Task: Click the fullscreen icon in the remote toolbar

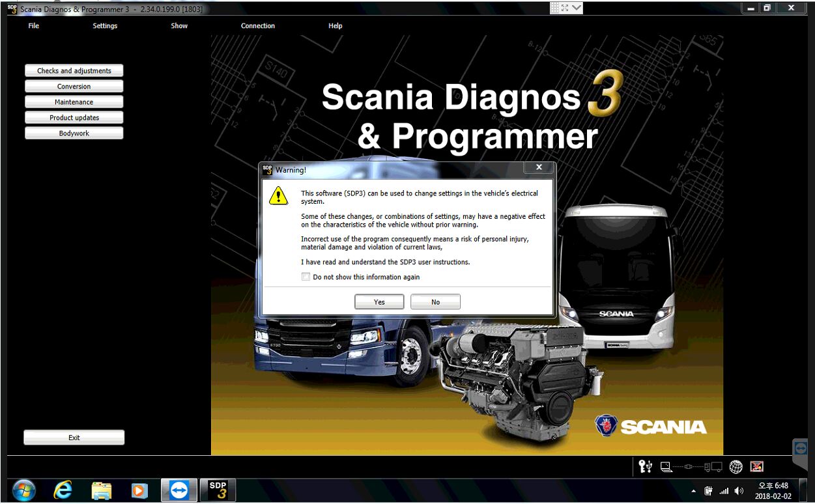Action: (564, 8)
